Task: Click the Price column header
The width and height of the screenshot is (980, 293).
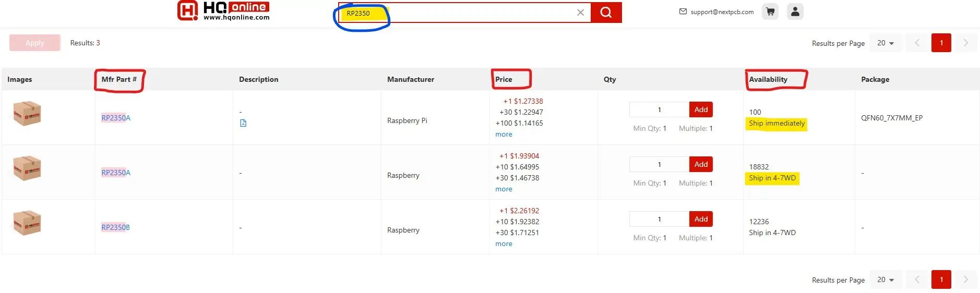Action: coord(504,79)
